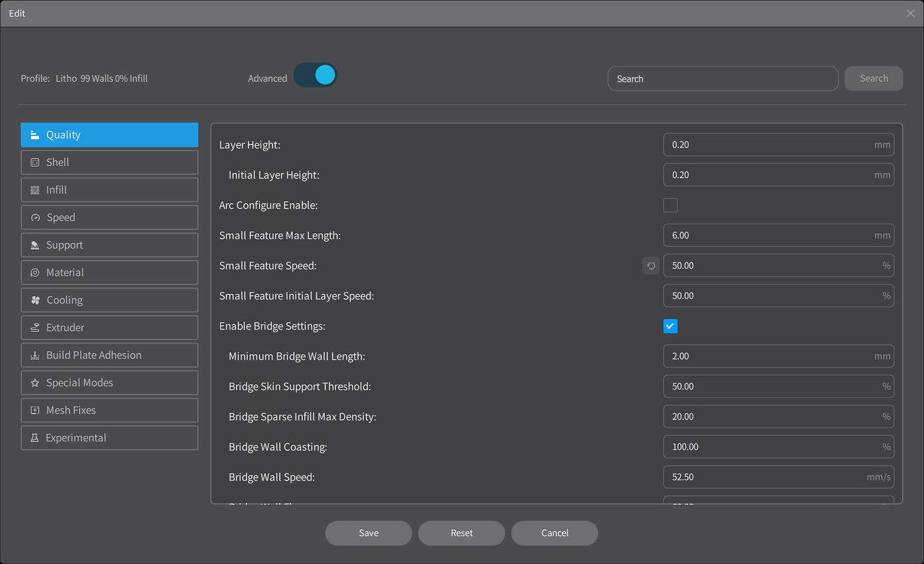Image resolution: width=924 pixels, height=564 pixels.
Task: Toggle the Advanced settings switch
Action: coord(315,75)
